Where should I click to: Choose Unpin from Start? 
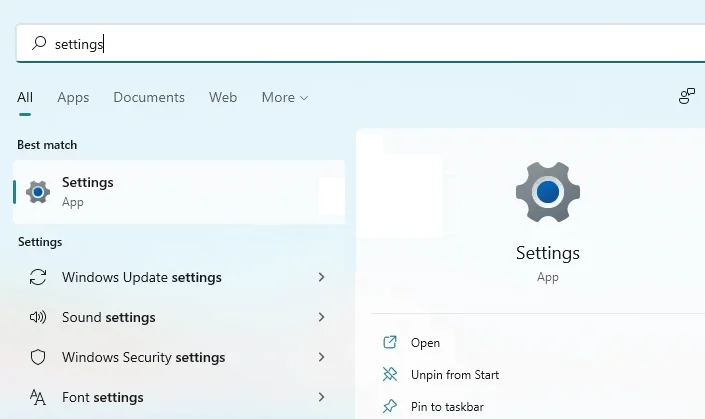454,375
